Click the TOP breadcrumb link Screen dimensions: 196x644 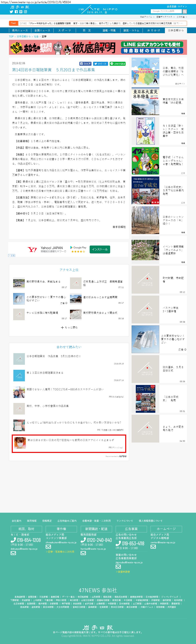tap(11, 37)
